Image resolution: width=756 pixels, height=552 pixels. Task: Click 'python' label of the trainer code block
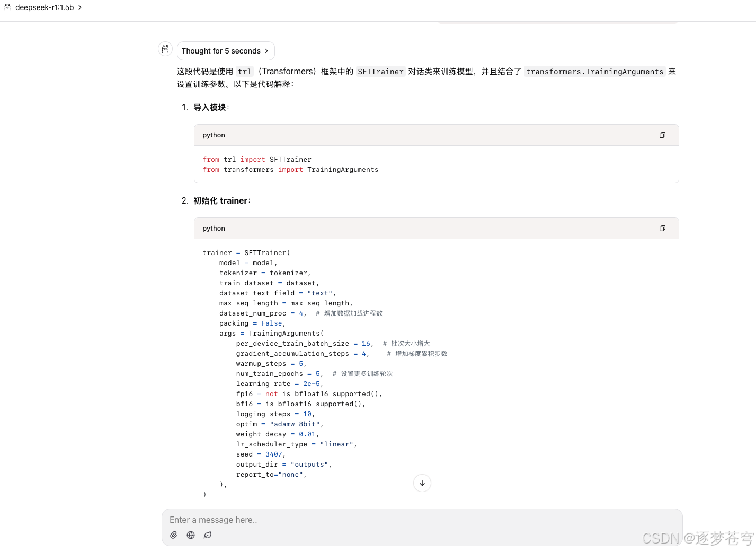pyautogui.click(x=214, y=229)
